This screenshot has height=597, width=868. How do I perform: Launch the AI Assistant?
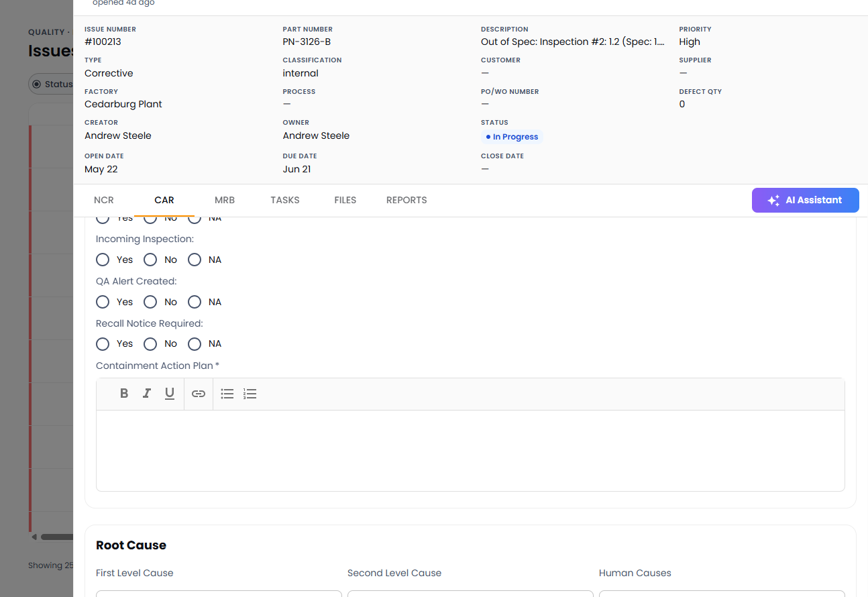[806, 200]
